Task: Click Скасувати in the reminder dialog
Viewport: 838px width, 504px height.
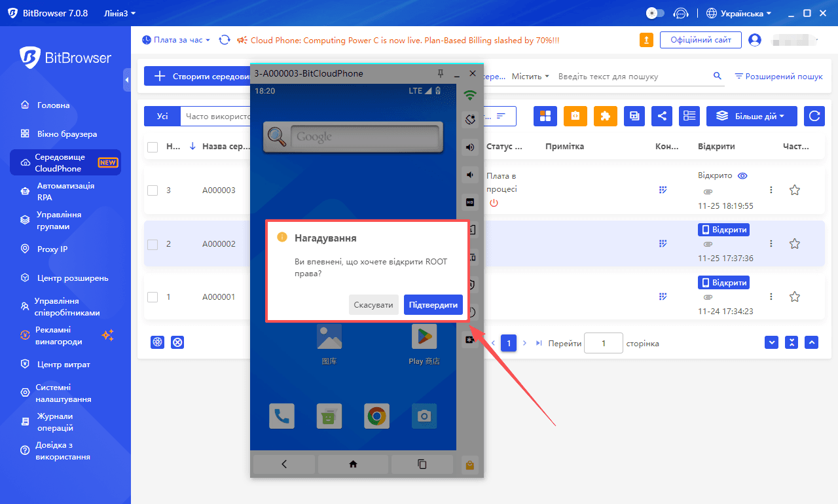Action: [373, 305]
